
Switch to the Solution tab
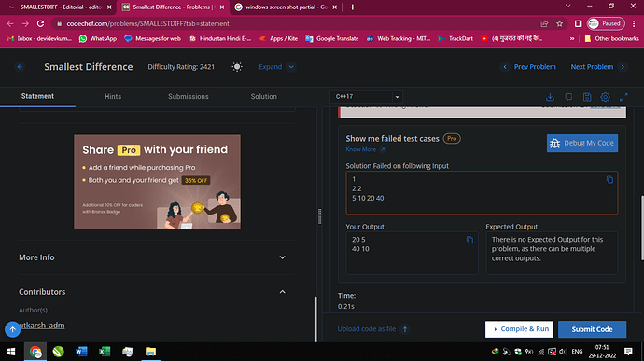[264, 96]
